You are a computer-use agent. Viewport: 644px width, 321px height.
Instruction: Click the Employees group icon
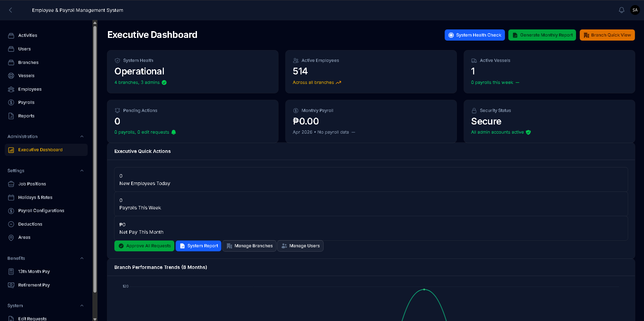click(x=11, y=89)
